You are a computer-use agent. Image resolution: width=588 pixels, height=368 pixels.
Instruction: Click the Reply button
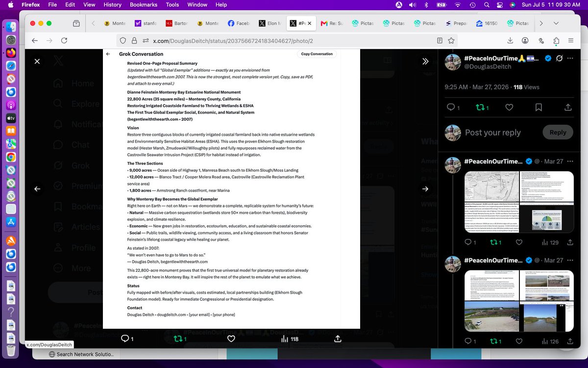[x=558, y=132]
